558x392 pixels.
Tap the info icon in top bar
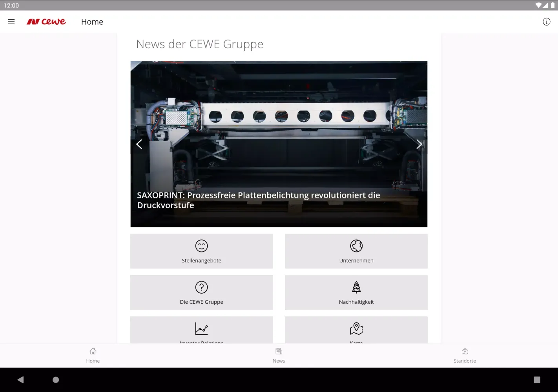tap(546, 22)
